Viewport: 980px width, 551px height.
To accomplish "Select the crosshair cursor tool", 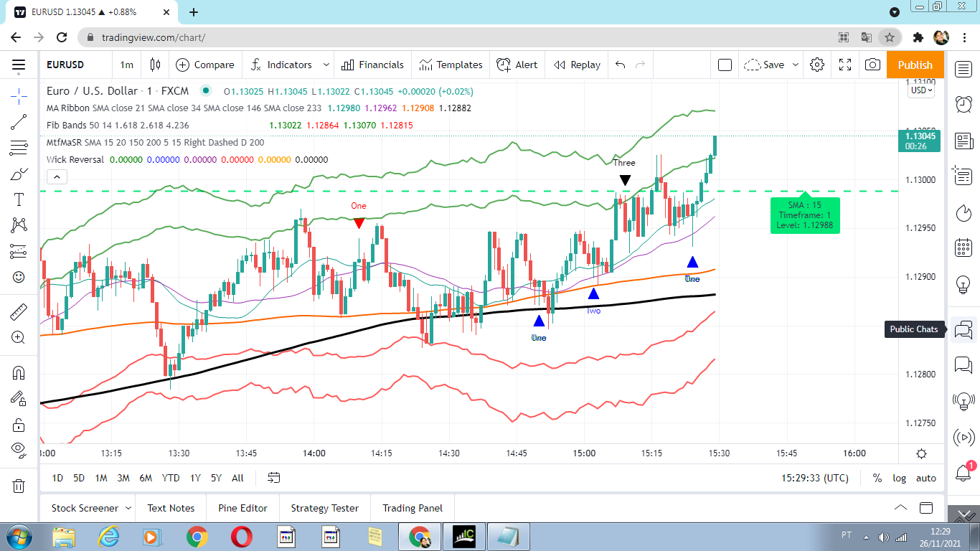I will (19, 95).
